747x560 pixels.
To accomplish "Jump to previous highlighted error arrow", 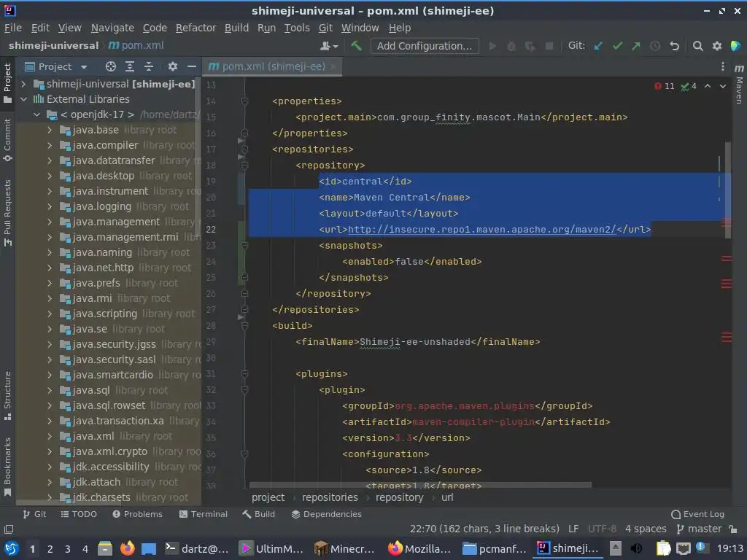I will click(x=708, y=86).
